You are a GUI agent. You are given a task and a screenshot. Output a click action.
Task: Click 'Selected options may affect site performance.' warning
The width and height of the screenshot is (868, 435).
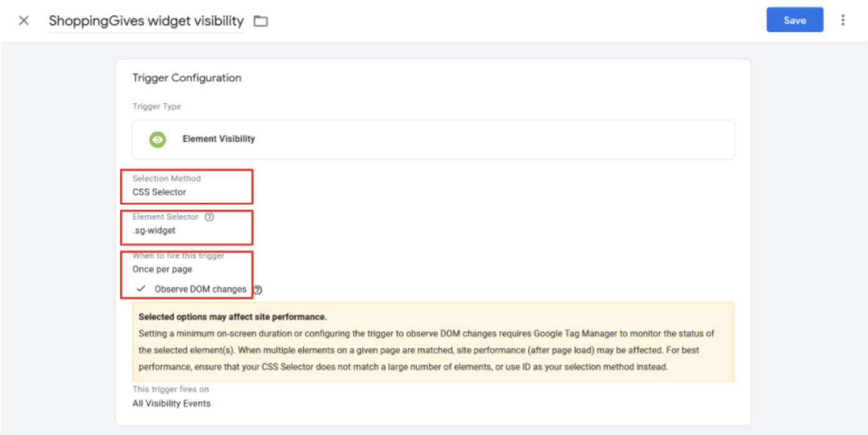[x=233, y=317]
